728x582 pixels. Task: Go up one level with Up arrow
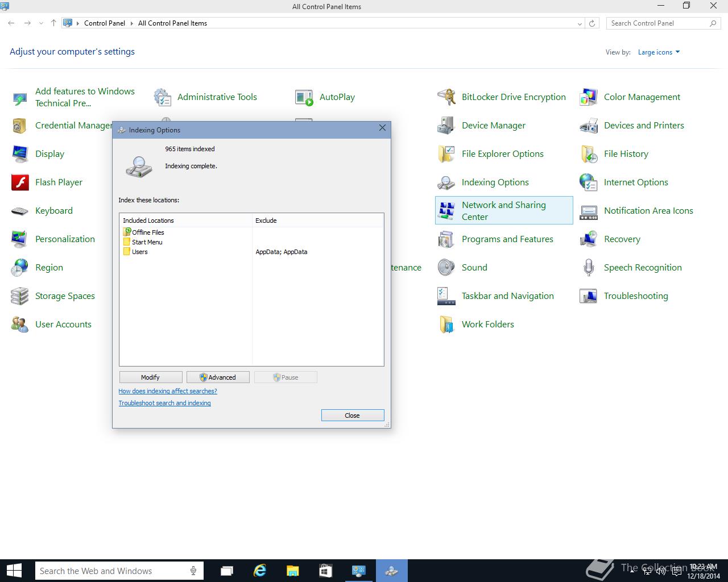point(53,23)
